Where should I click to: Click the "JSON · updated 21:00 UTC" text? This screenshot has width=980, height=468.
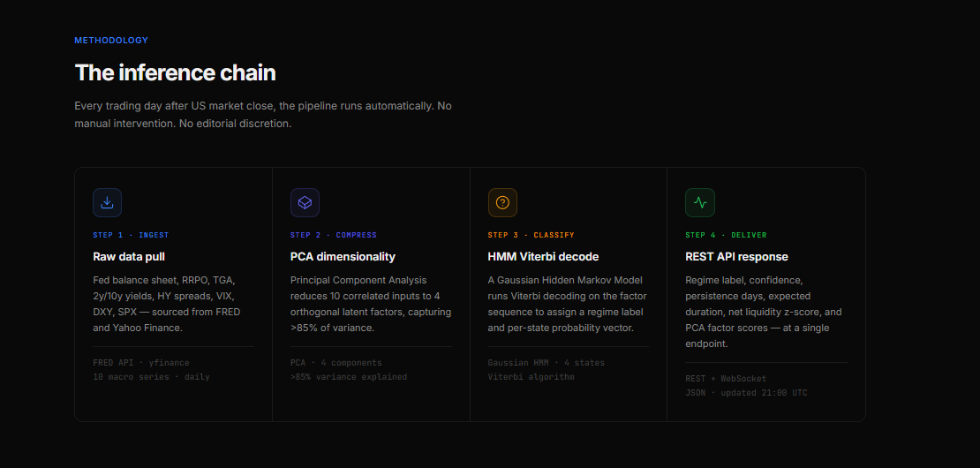[746, 393]
